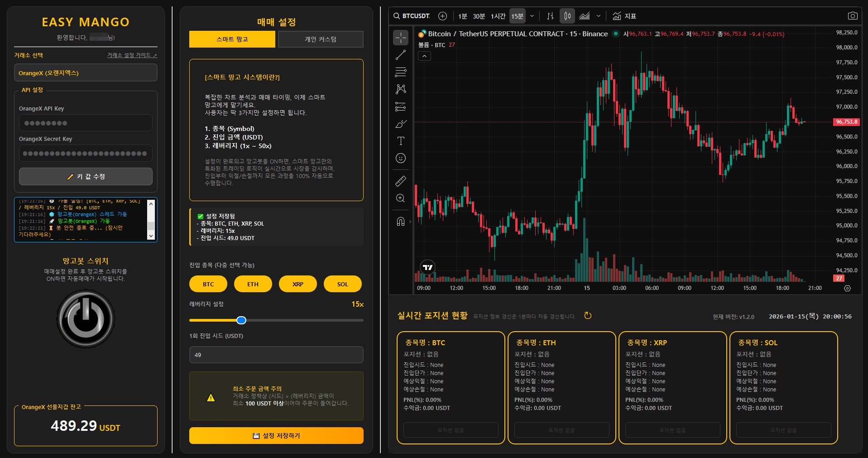Toggle the Mango bot power switch
This screenshot has height=458, width=868.
[x=86, y=319]
